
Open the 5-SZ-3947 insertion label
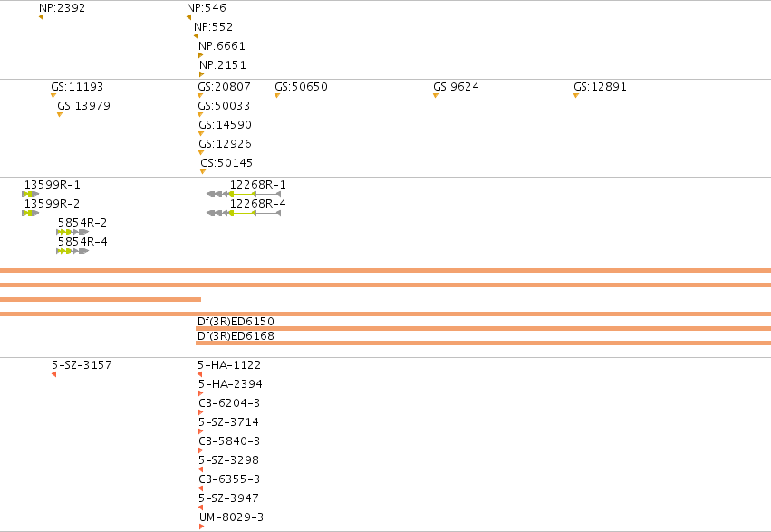228,498
